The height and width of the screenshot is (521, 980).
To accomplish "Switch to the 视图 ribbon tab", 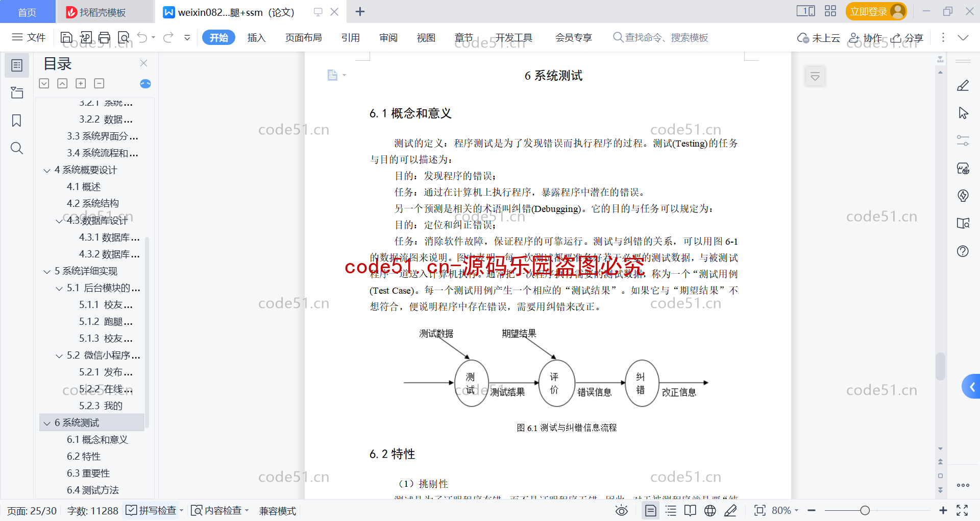I will tap(426, 37).
